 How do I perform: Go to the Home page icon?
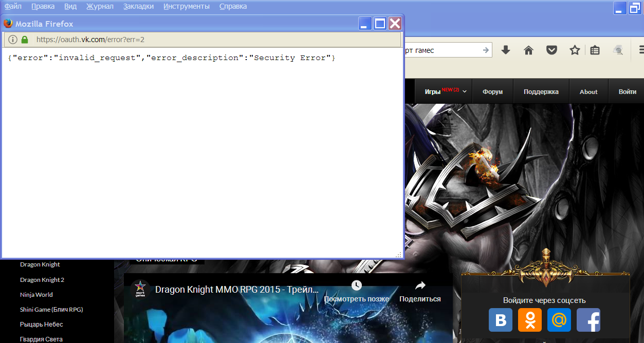[x=528, y=50]
